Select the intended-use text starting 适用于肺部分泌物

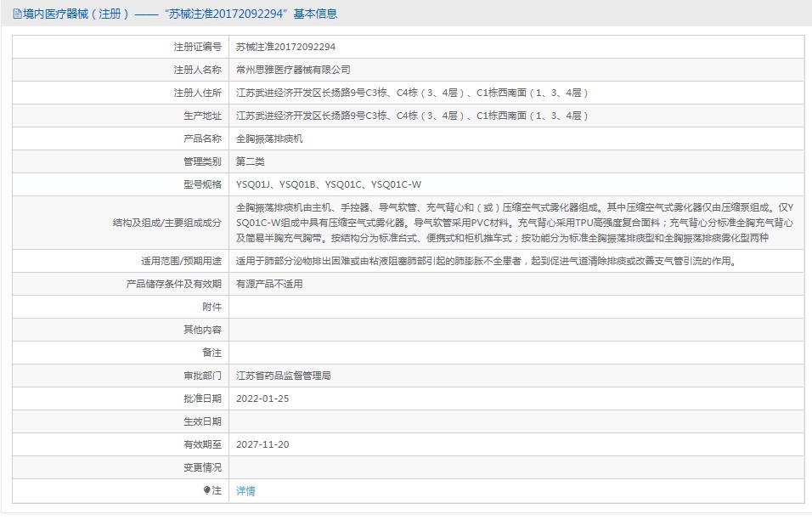(x=487, y=261)
